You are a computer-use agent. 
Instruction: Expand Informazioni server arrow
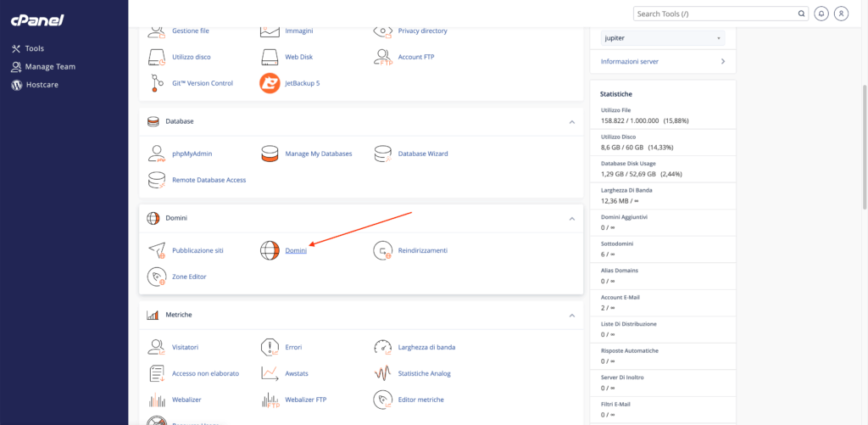pos(722,61)
